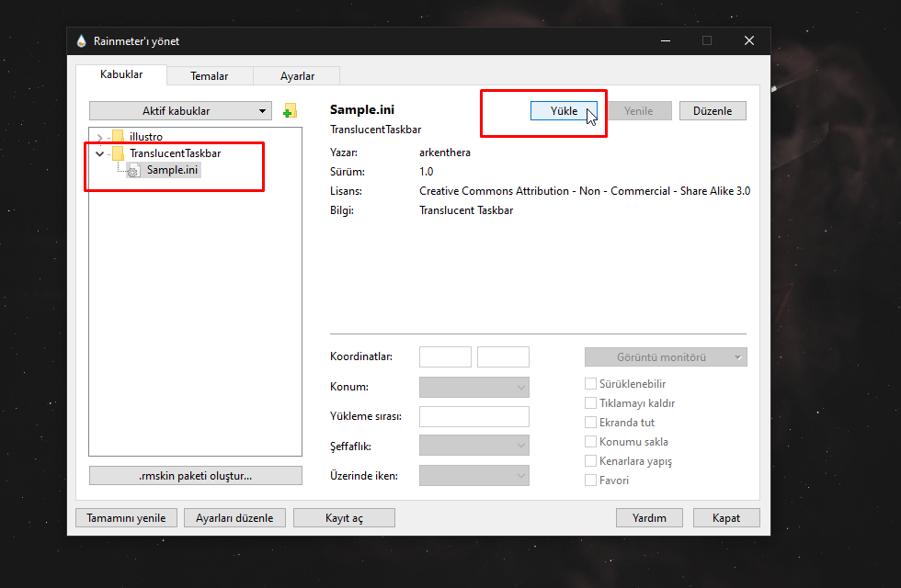Image resolution: width=901 pixels, height=588 pixels.
Task: Toggle the Konumu sakla checkbox
Action: [590, 442]
